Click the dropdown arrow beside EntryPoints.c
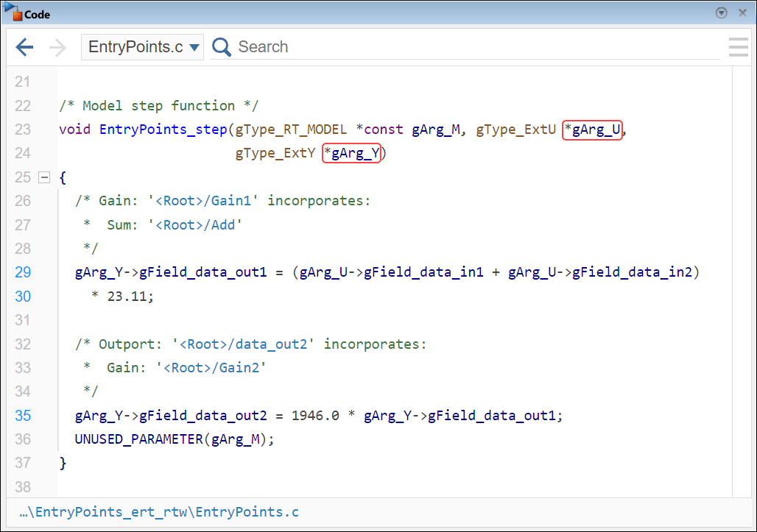 [x=194, y=46]
